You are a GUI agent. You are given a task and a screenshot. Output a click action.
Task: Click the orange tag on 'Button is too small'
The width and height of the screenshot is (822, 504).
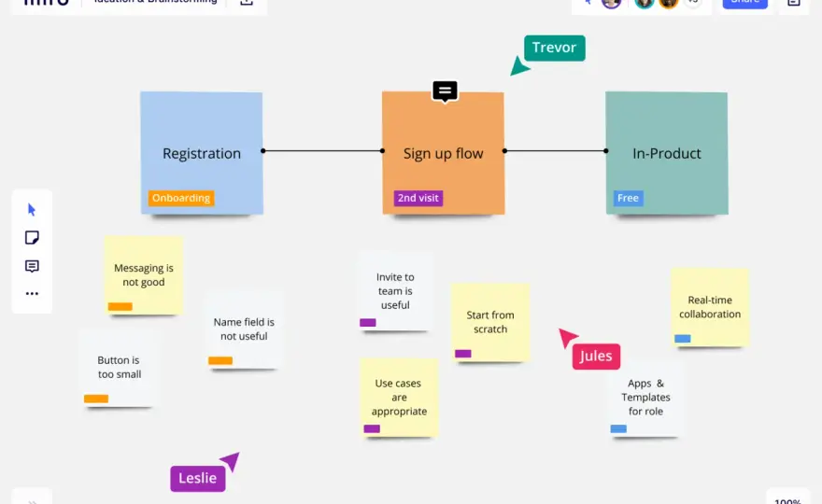(x=96, y=399)
